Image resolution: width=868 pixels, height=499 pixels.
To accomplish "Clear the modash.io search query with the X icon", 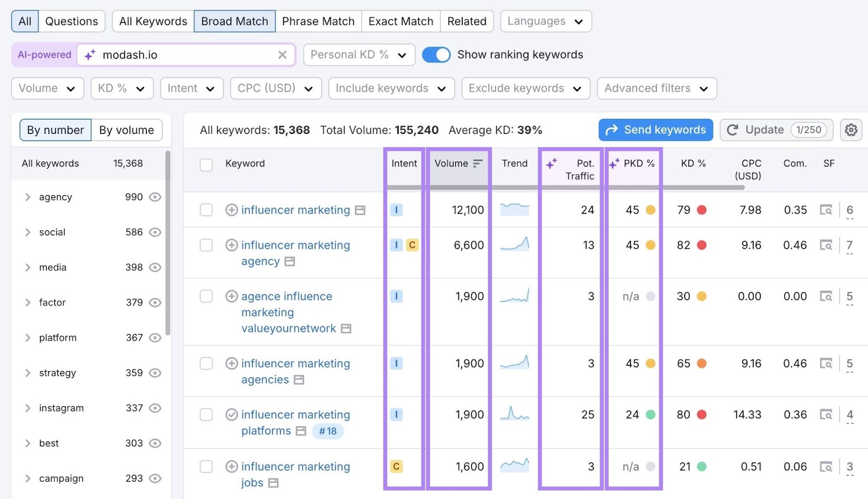I will click(282, 54).
